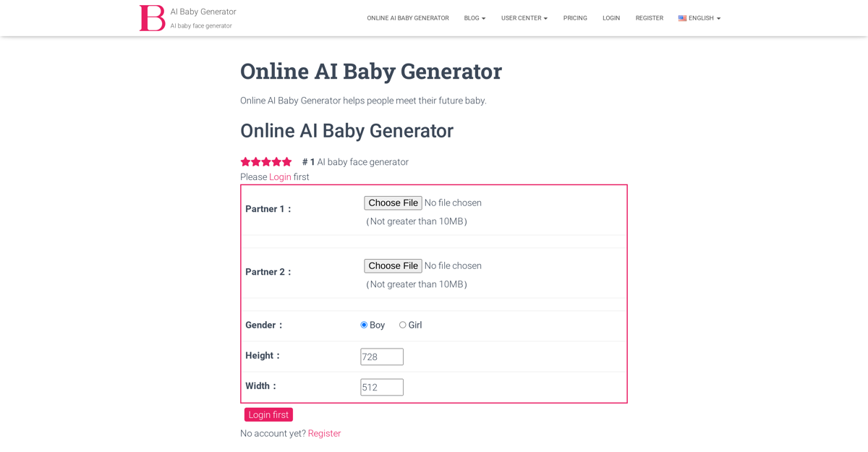Focus the Height input field
Viewport: 868px width, 452px height.
coord(382,357)
